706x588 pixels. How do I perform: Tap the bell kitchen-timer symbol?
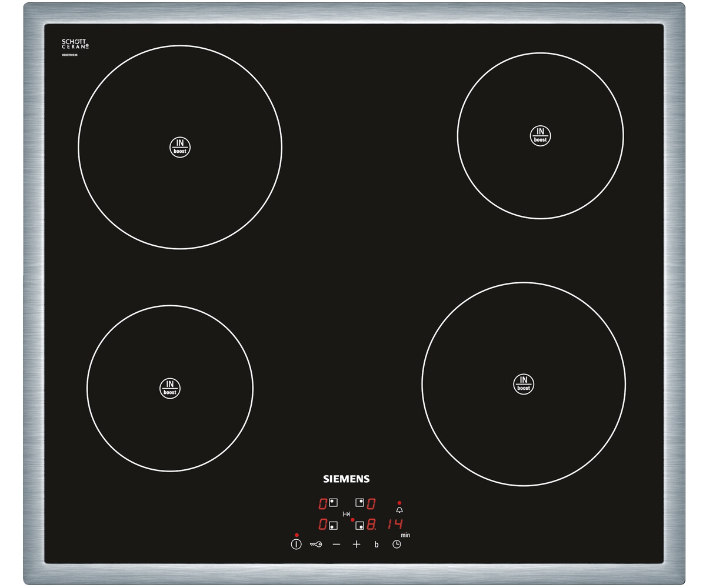(x=399, y=510)
